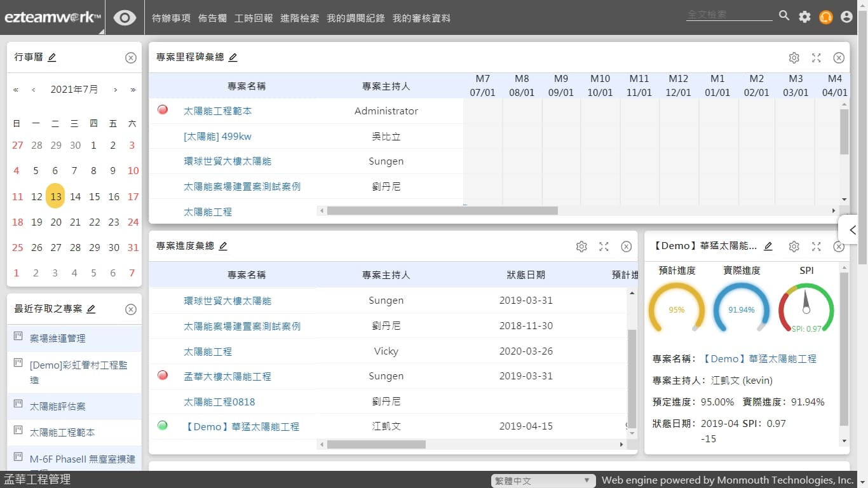Viewport: 868px width, 488px height.
Task: Open the user account profile icon
Action: 846,17
